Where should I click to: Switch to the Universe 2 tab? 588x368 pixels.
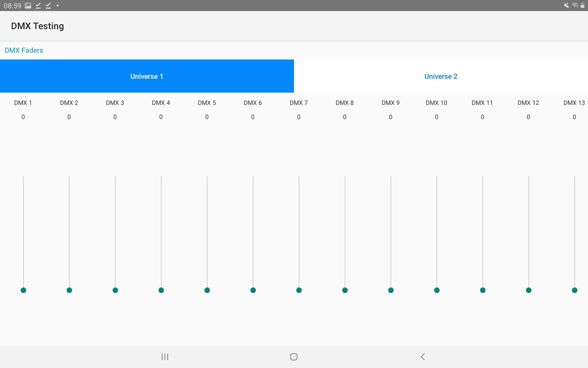[441, 76]
